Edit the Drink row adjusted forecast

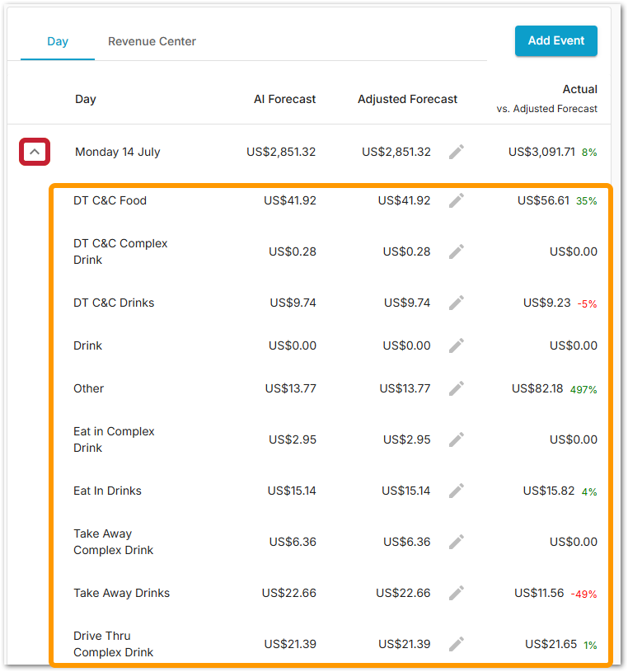457,345
